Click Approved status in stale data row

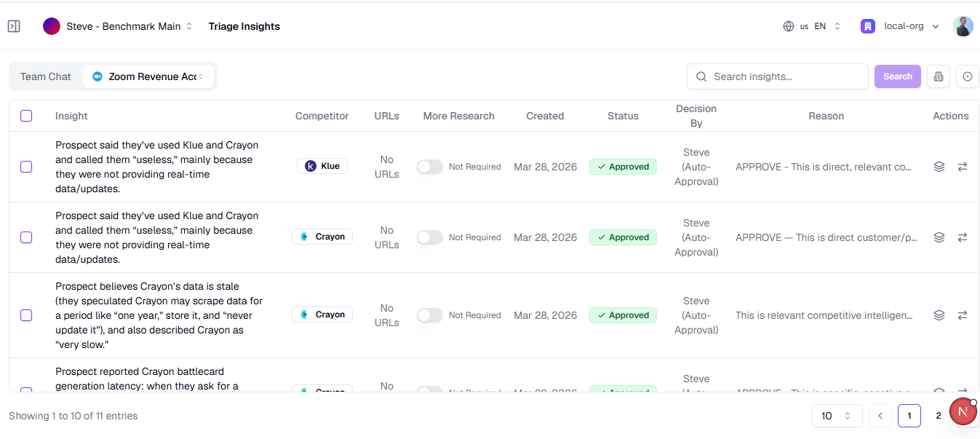[623, 315]
